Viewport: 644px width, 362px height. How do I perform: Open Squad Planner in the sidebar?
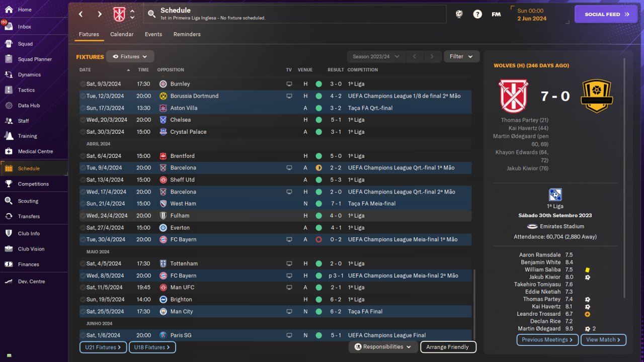(34, 59)
